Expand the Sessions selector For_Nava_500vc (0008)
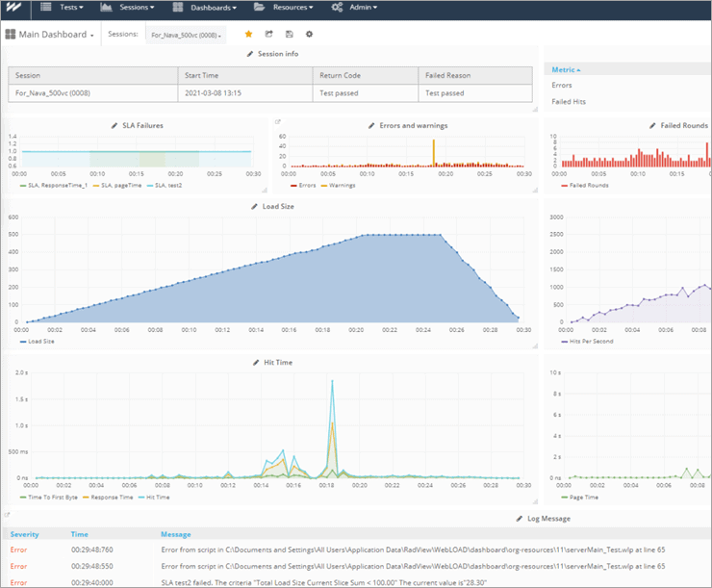This screenshot has width=712, height=588. pyautogui.click(x=187, y=36)
